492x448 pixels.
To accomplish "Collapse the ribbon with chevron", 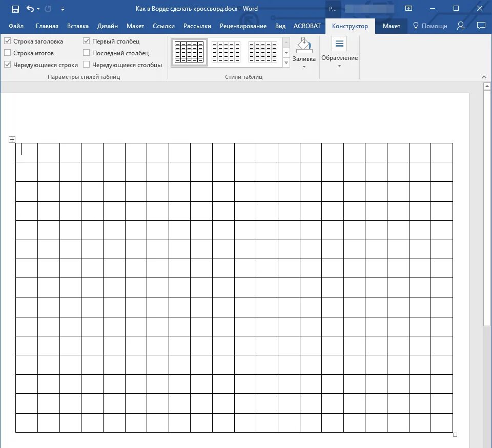I will tap(484, 77).
